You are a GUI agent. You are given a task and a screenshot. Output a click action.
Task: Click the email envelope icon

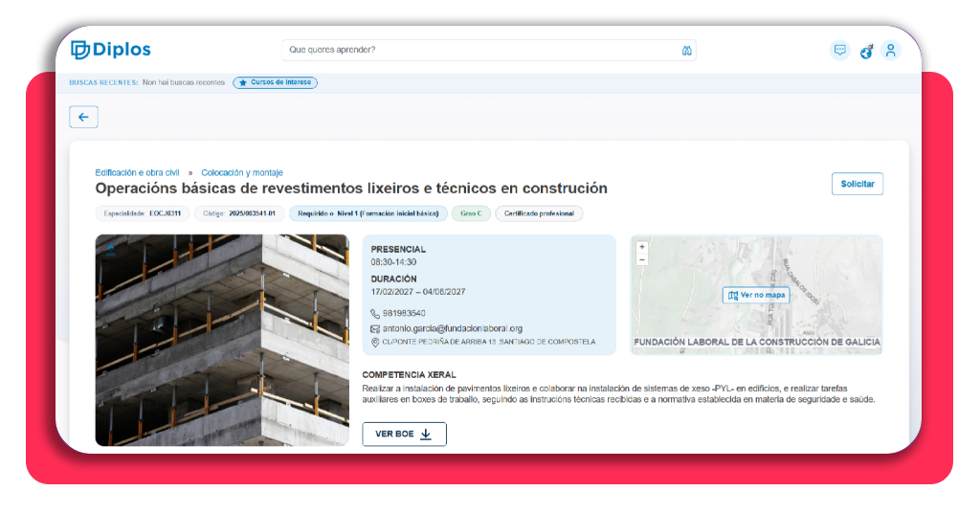tap(375, 328)
